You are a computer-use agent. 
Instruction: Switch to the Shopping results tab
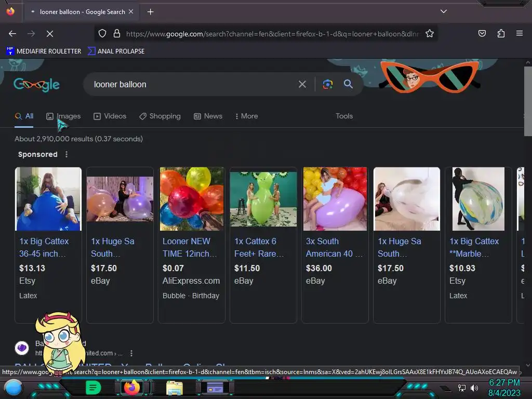(160, 116)
